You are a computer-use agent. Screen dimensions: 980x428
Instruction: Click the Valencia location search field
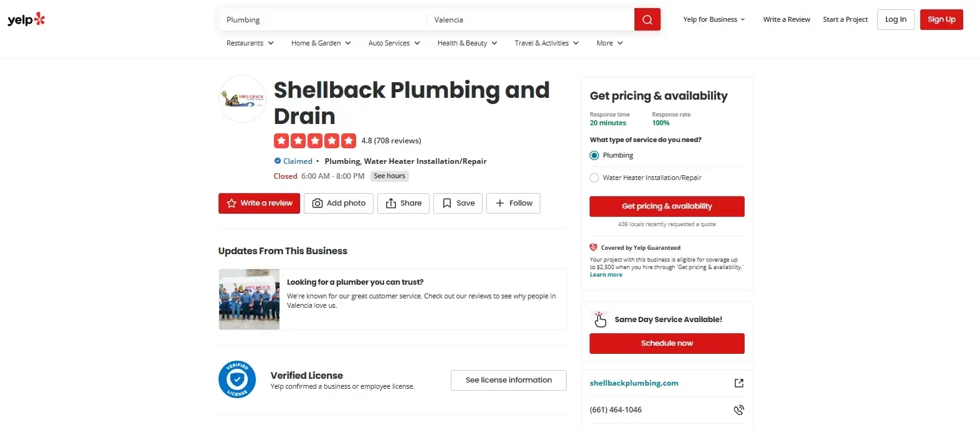coord(529,20)
